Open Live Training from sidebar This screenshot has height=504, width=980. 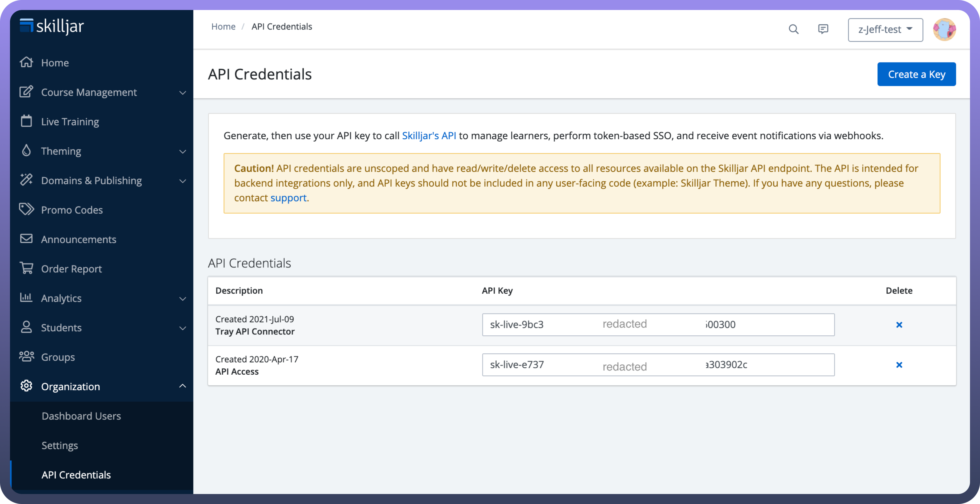point(70,122)
